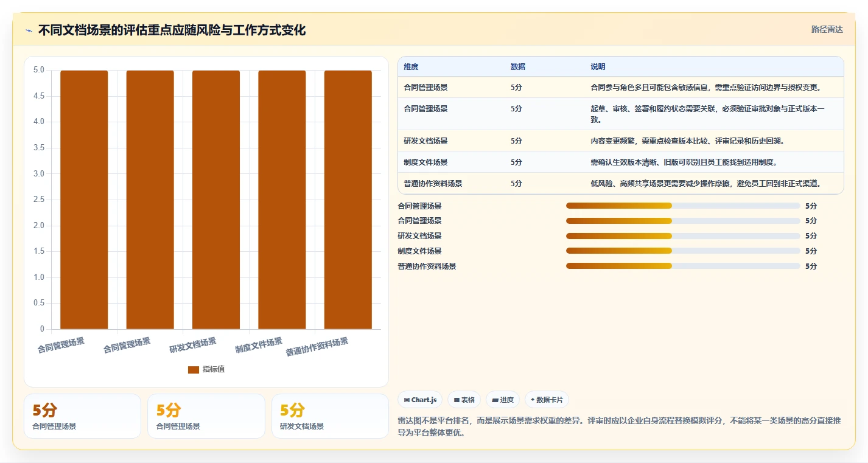The width and height of the screenshot is (868, 463).
Task: Click the 数据卡片 badge
Action: (547, 400)
